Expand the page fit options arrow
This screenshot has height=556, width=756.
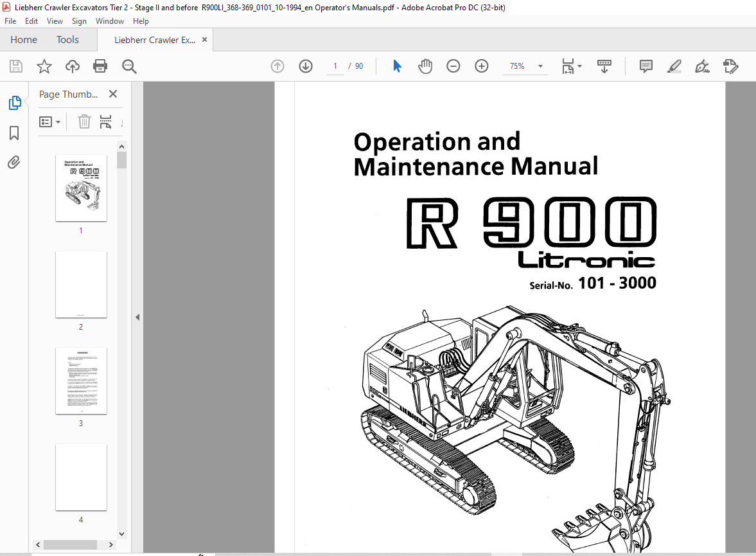(x=579, y=66)
